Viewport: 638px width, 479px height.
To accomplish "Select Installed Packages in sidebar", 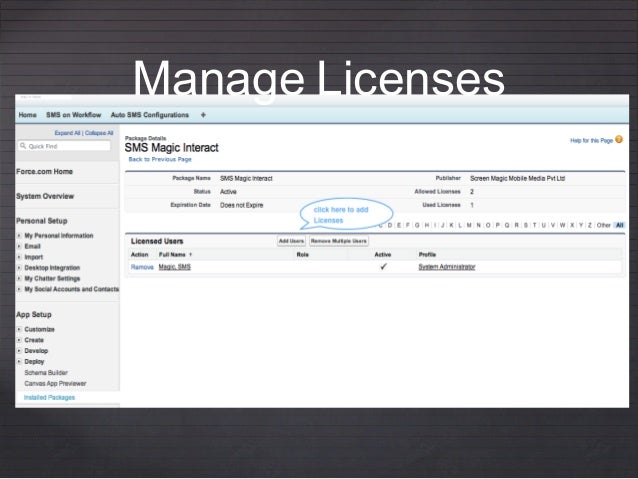I will click(49, 398).
